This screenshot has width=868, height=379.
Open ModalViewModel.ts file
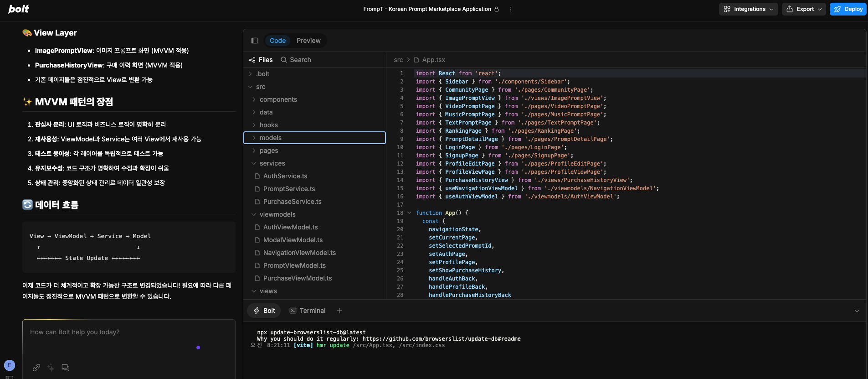click(314, 240)
